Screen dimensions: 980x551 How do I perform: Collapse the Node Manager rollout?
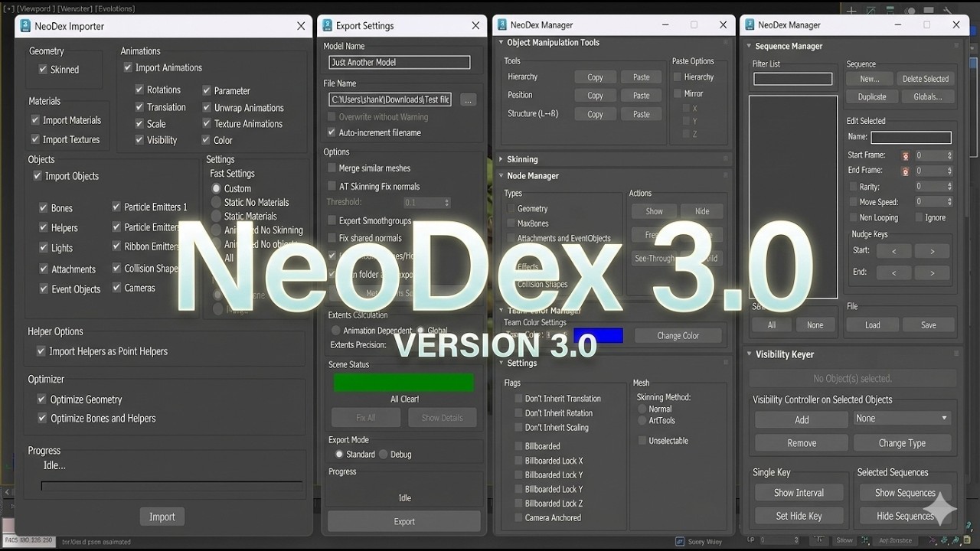point(501,176)
